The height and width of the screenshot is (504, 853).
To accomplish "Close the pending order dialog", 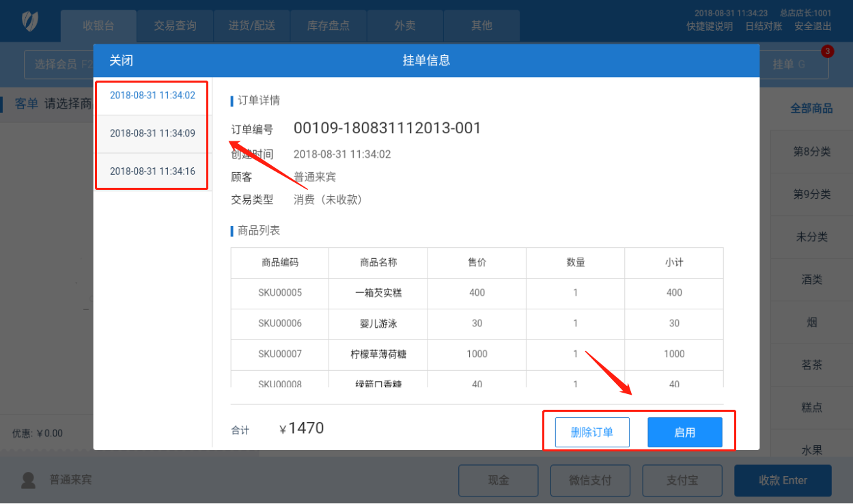I will point(121,61).
